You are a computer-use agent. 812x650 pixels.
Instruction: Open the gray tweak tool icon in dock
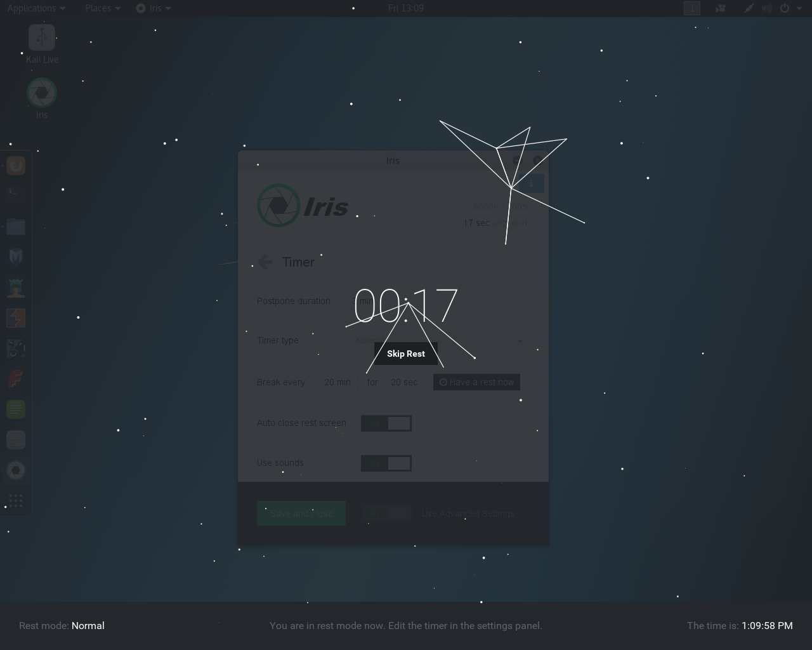16,440
